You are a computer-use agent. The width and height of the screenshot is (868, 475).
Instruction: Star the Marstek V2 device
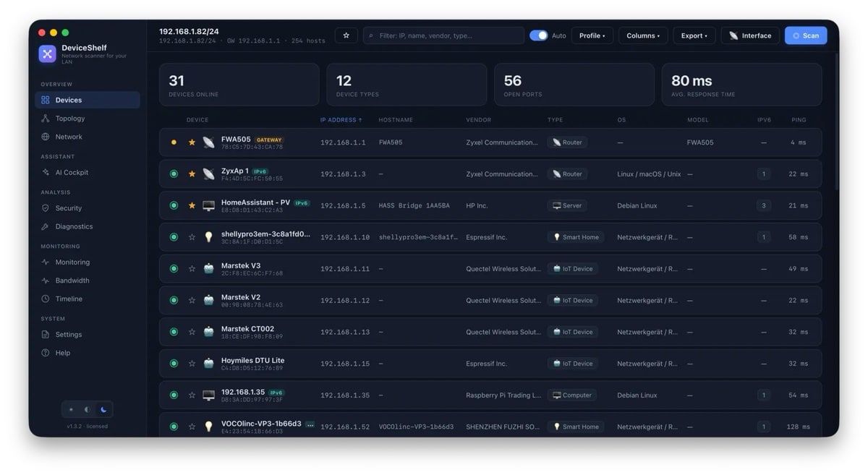pyautogui.click(x=192, y=300)
